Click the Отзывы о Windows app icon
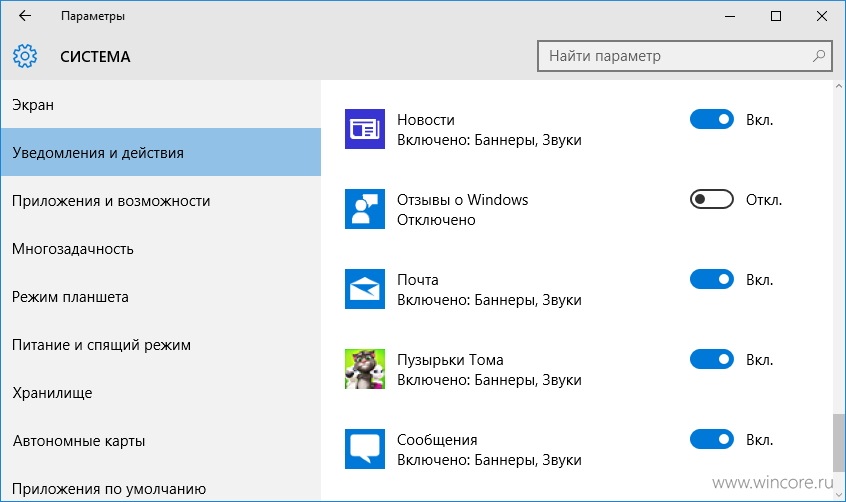The height and width of the screenshot is (502, 846). (x=365, y=209)
